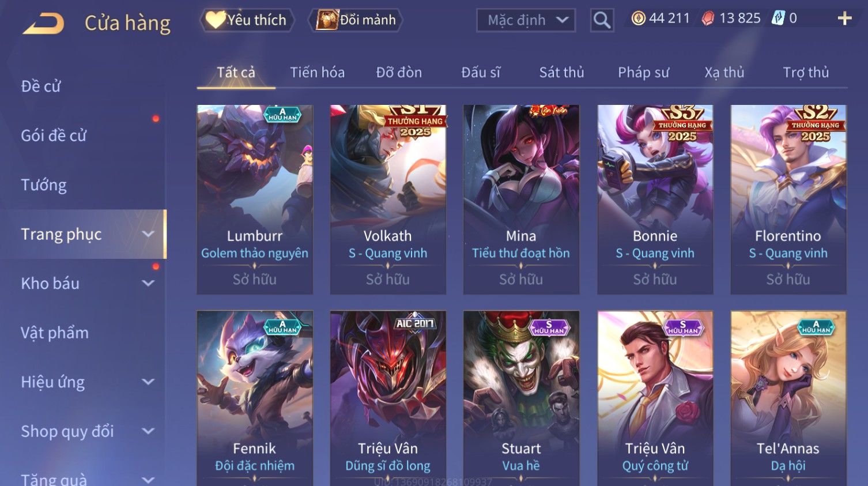
Task: Click the blue voucher currency icon
Action: coord(778,18)
